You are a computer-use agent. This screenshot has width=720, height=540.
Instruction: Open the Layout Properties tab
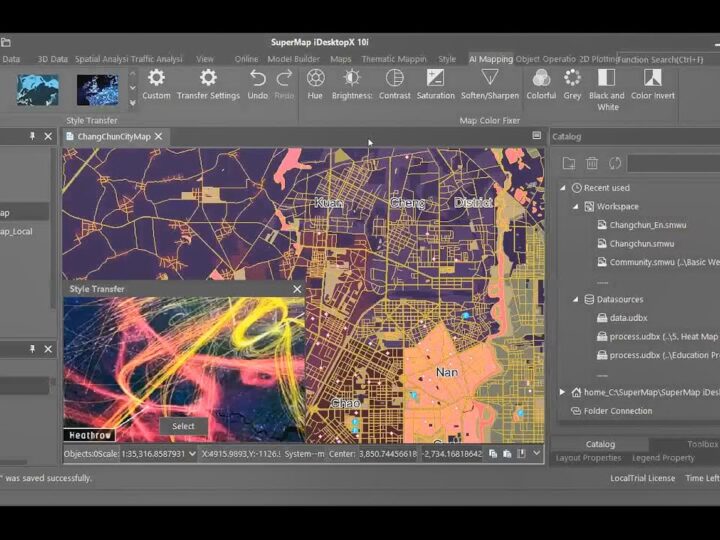click(588, 458)
